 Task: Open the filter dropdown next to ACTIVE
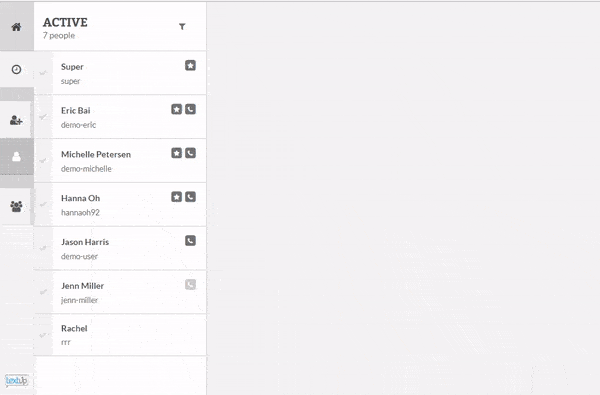[183, 26]
